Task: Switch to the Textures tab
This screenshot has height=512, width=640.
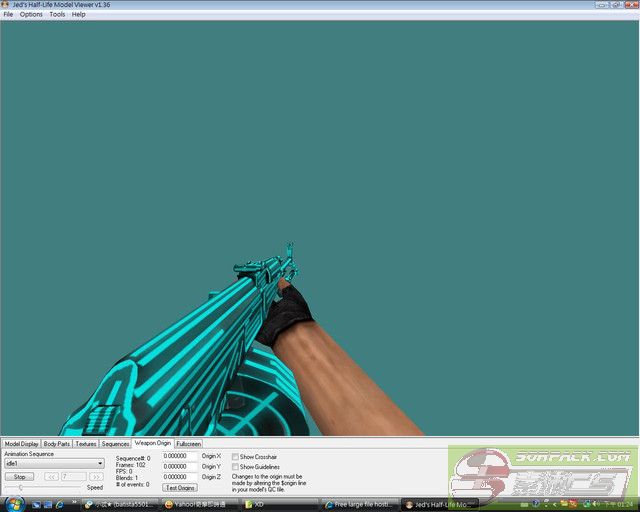Action: (x=86, y=443)
